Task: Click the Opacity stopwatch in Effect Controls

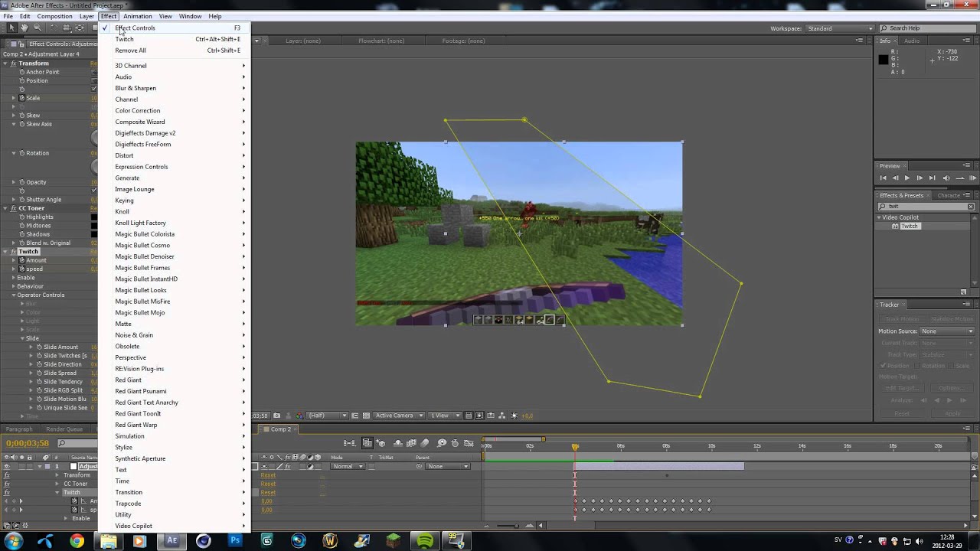Action: point(22,182)
